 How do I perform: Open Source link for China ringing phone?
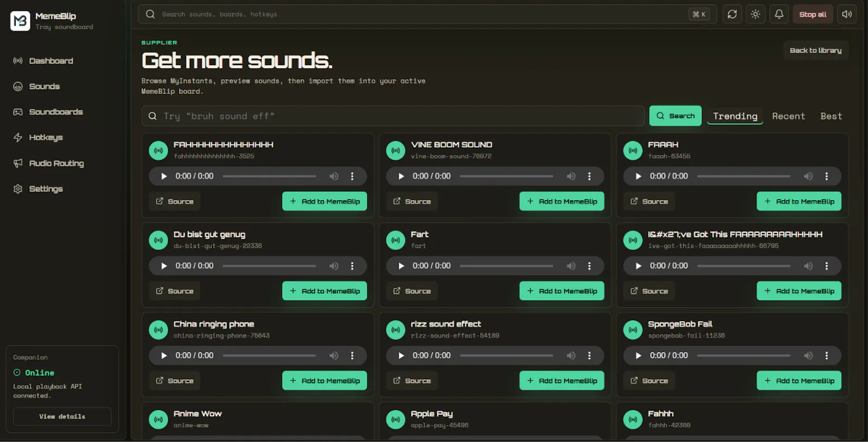click(x=175, y=381)
